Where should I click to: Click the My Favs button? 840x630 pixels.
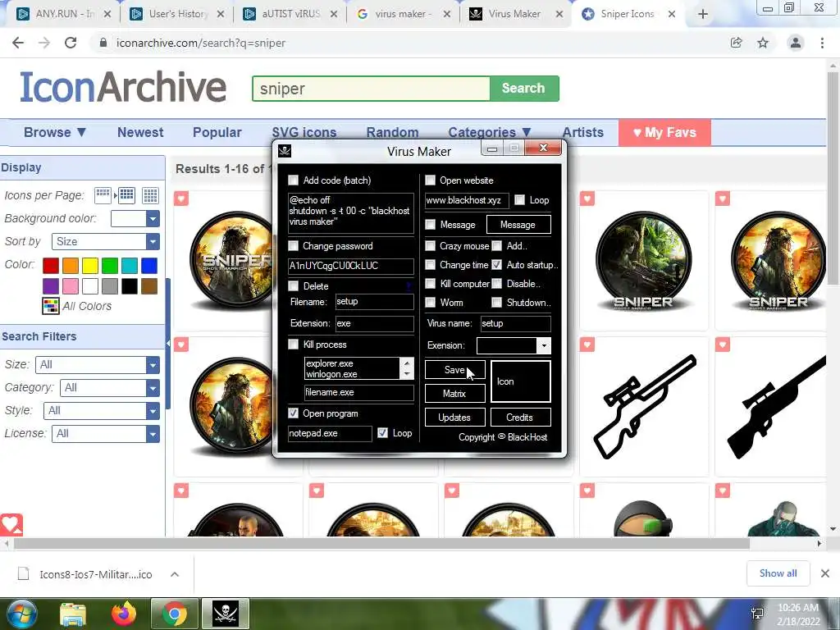pos(664,132)
